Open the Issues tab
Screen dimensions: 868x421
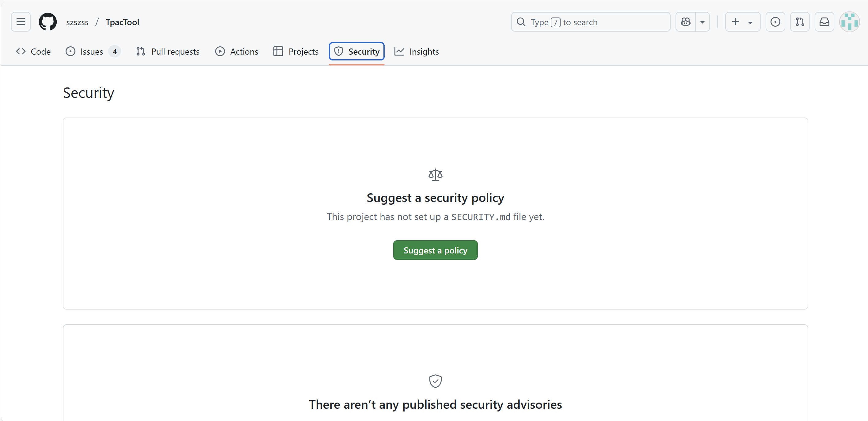point(92,52)
